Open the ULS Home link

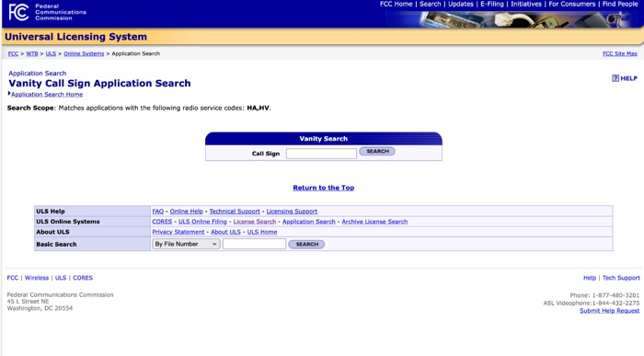click(262, 232)
